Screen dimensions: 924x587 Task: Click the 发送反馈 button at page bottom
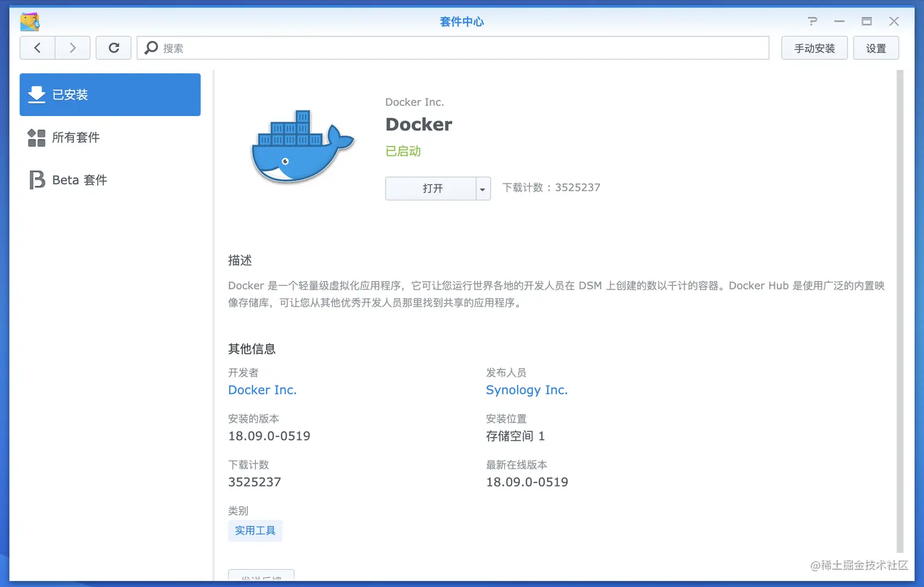click(x=261, y=578)
